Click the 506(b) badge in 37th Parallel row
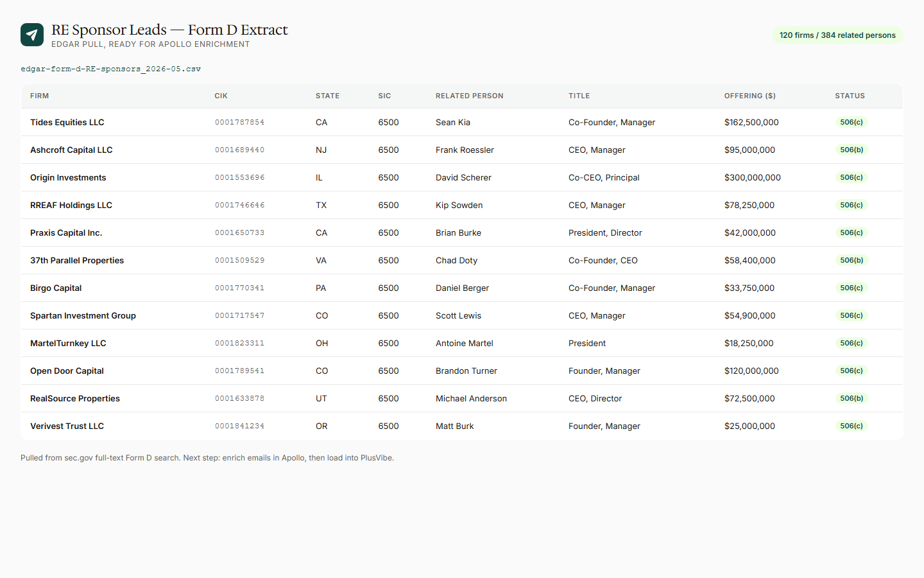The width and height of the screenshot is (924, 578). tap(851, 260)
